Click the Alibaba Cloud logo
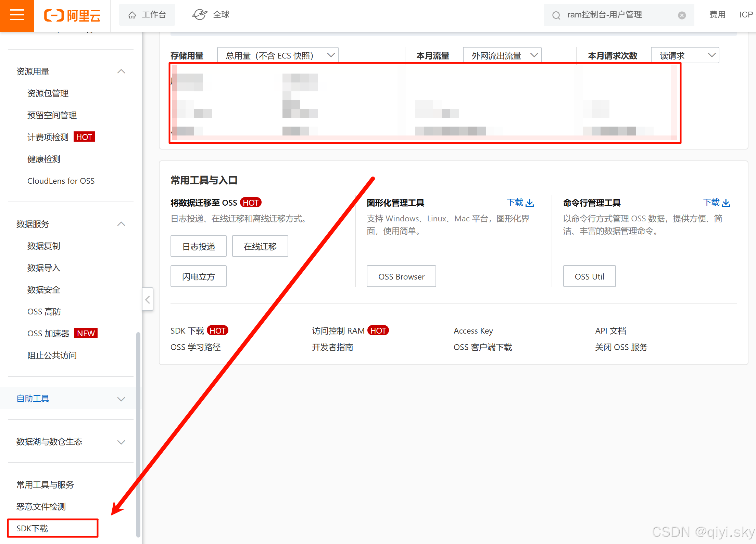Viewport: 756px width, 544px height. tap(72, 16)
